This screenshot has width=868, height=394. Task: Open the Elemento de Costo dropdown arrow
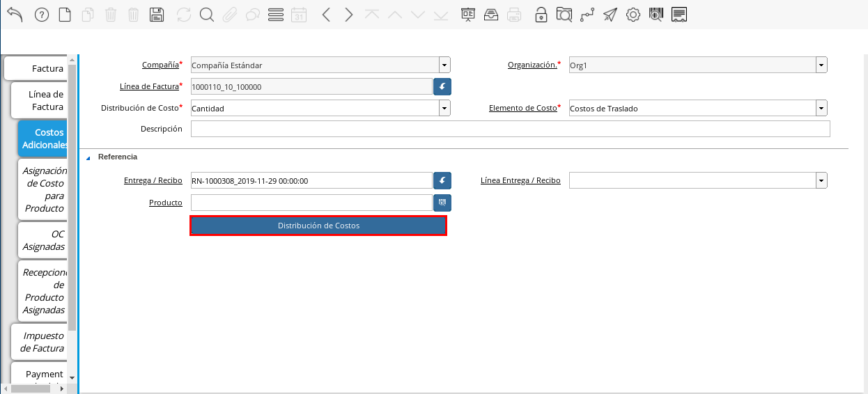tap(822, 109)
